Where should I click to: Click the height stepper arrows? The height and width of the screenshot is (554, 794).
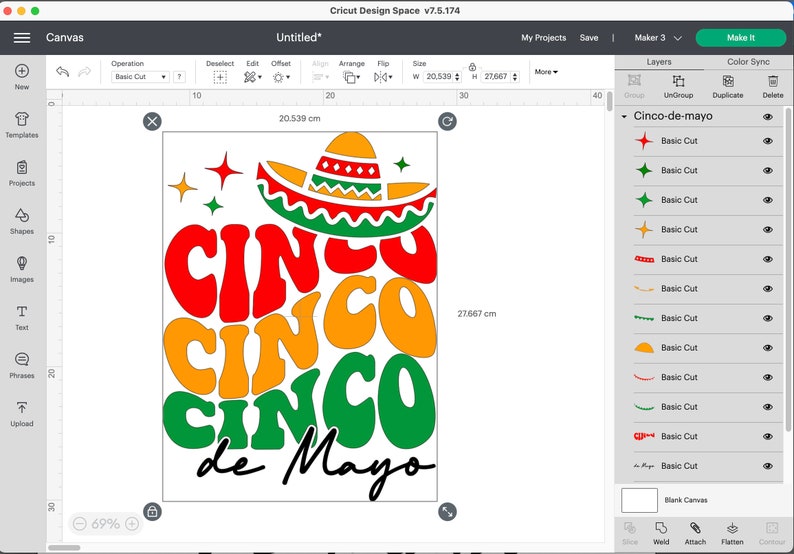pos(515,77)
